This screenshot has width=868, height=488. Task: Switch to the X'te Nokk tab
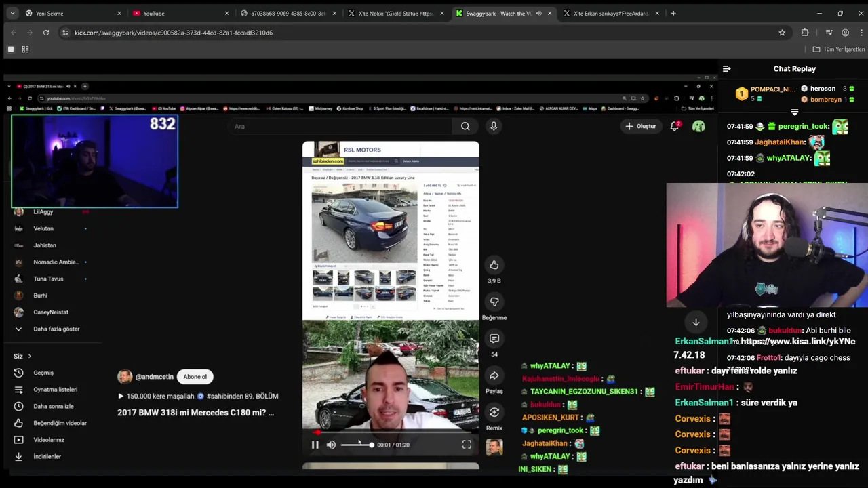click(x=397, y=13)
